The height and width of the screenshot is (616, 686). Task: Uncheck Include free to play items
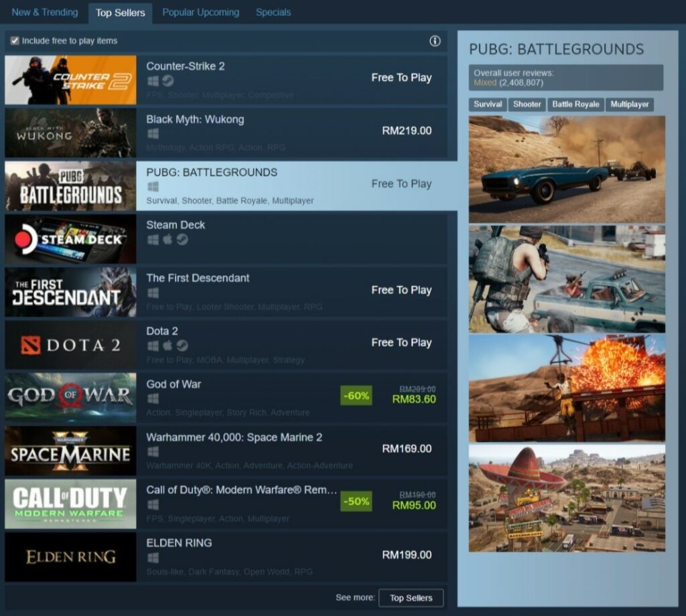[15, 41]
